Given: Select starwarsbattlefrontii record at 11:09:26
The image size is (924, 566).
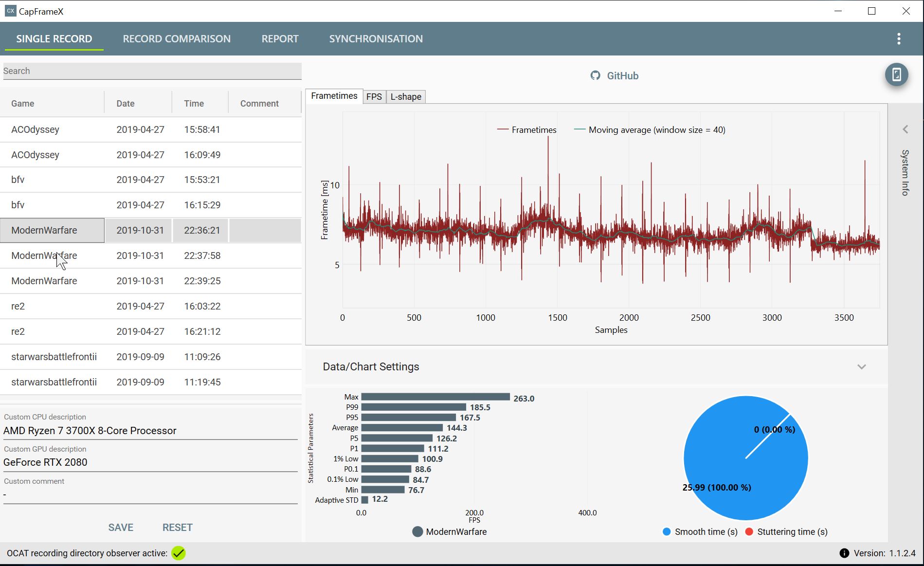Looking at the screenshot, I should (151, 357).
